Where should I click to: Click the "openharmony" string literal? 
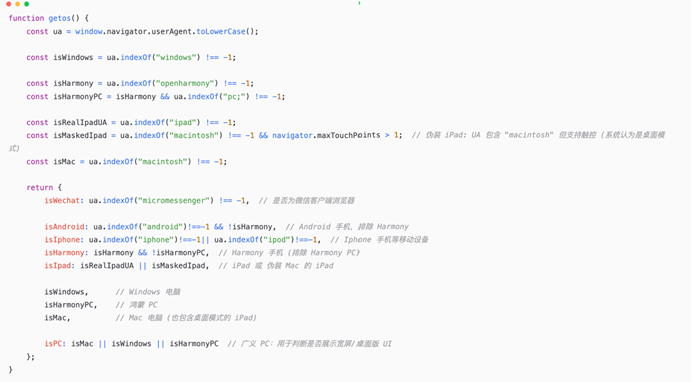[185, 83]
